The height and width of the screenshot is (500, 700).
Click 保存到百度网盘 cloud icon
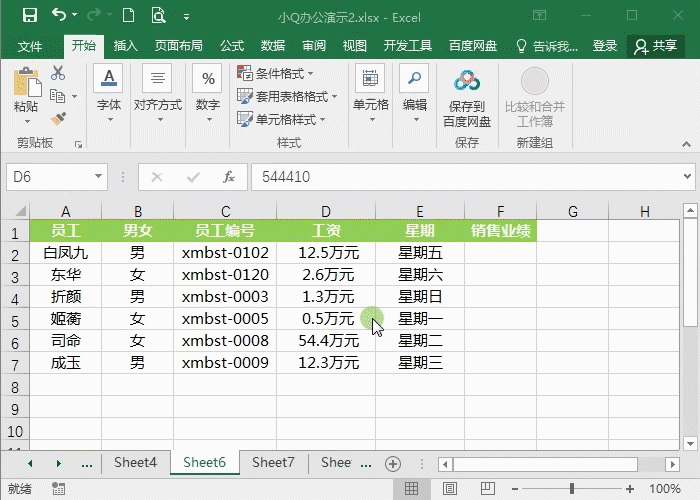pos(467,81)
